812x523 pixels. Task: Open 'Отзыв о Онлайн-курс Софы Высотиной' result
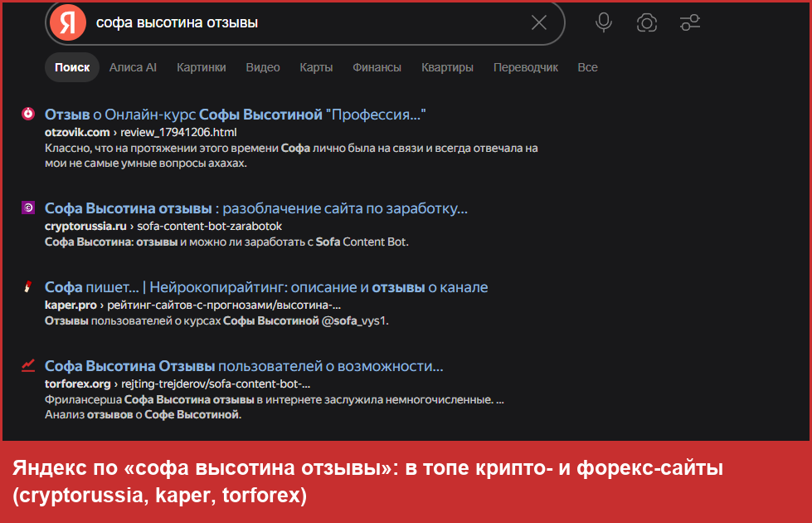(x=235, y=115)
